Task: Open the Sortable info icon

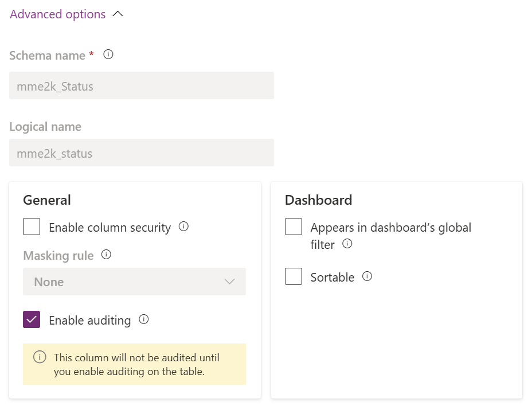Action: point(367,276)
